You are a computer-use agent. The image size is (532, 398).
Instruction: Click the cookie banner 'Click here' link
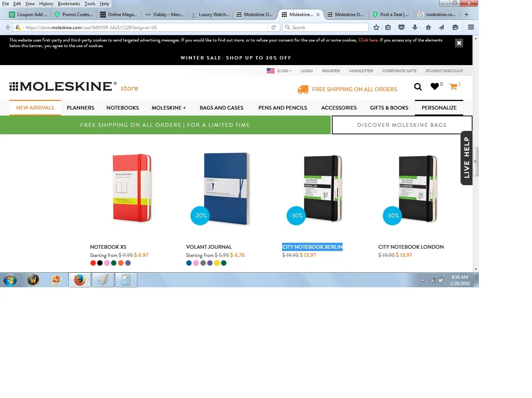(x=368, y=40)
